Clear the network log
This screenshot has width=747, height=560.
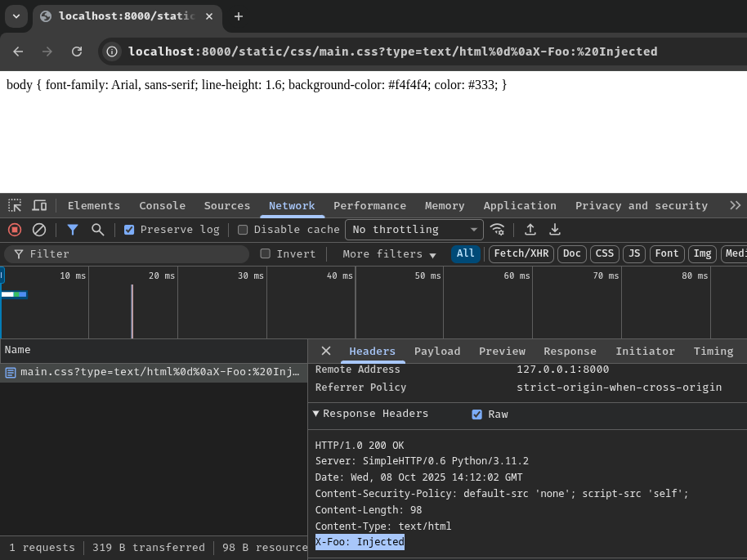[39, 230]
